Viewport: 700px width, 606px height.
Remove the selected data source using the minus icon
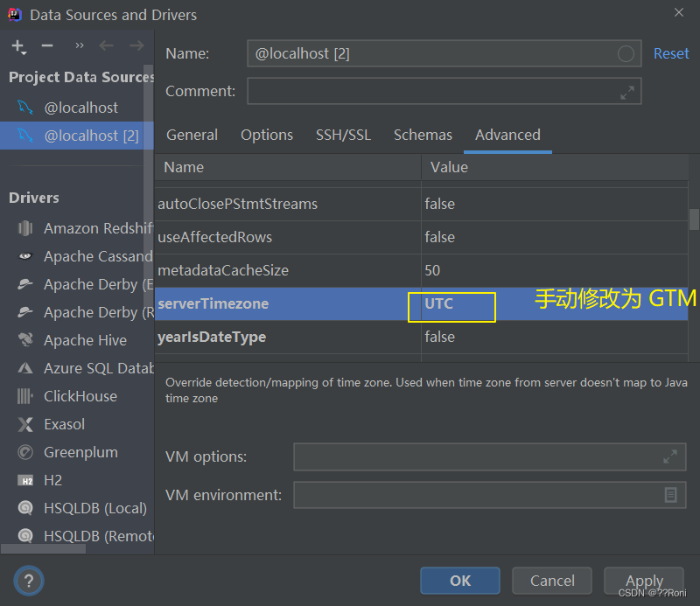pos(47,45)
